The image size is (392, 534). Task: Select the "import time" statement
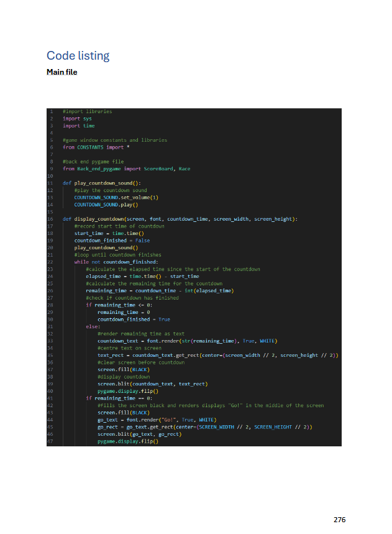click(x=79, y=126)
